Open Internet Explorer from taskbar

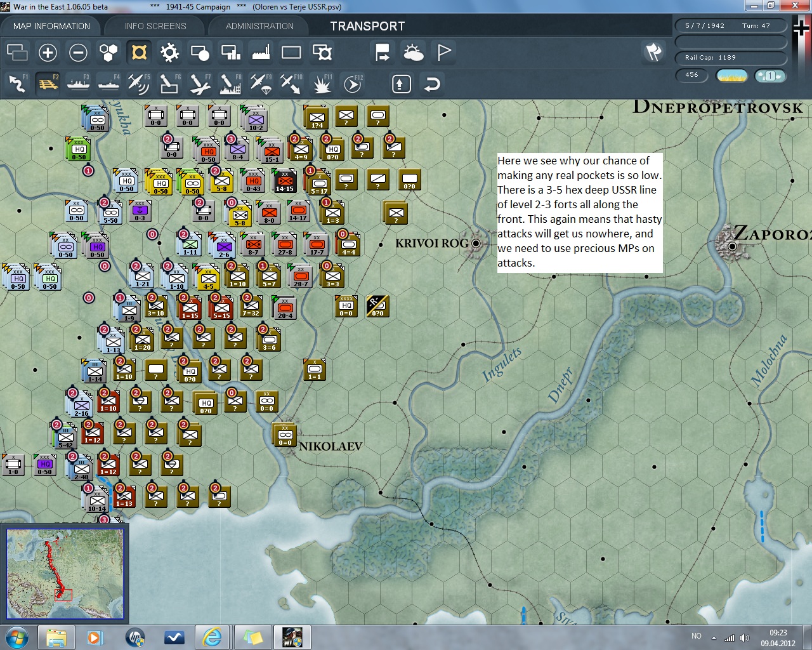(211, 637)
